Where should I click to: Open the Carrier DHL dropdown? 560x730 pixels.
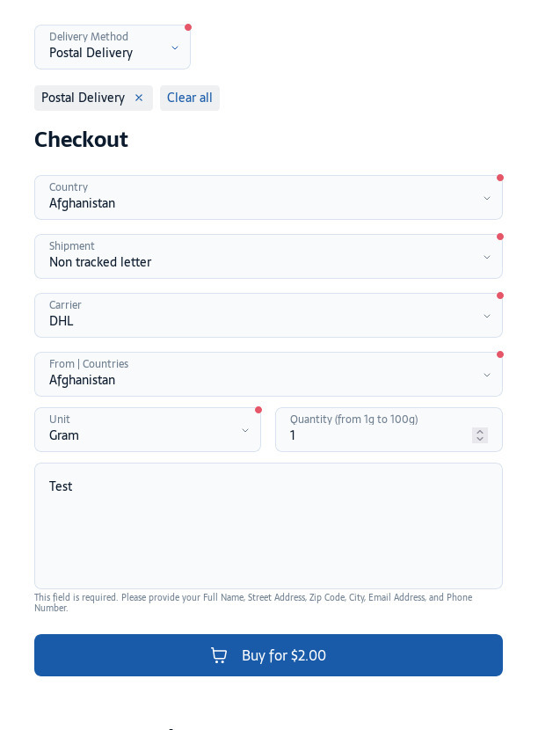click(269, 315)
